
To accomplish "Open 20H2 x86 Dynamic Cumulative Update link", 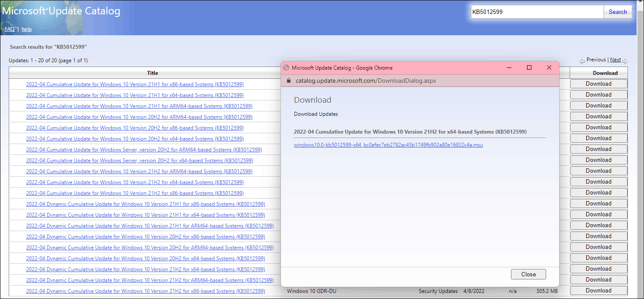I will (146, 237).
